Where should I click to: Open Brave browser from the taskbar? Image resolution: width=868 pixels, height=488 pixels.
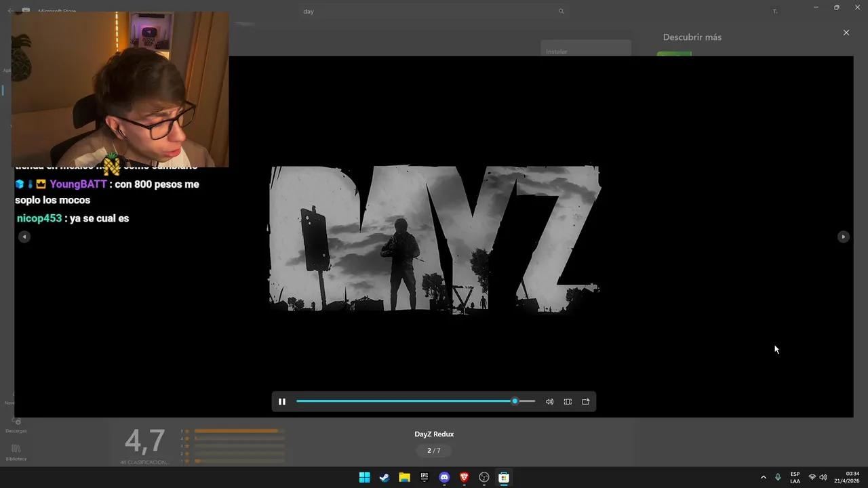[x=464, y=477]
